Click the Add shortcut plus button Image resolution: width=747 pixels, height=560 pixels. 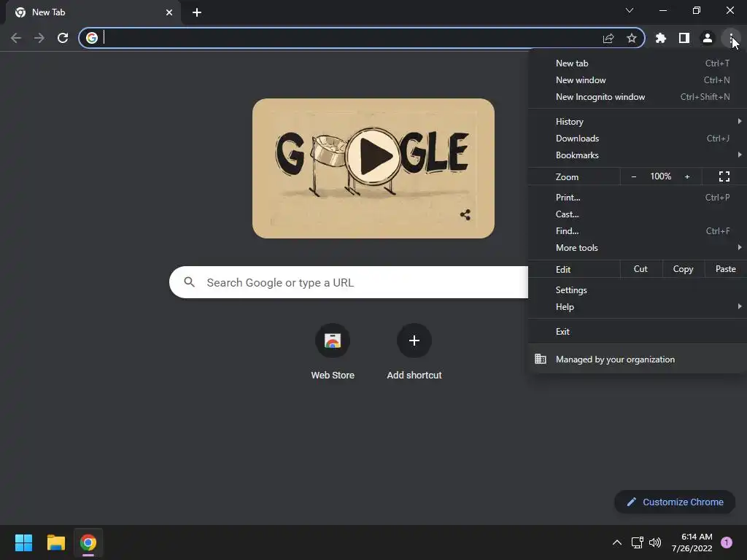point(414,341)
